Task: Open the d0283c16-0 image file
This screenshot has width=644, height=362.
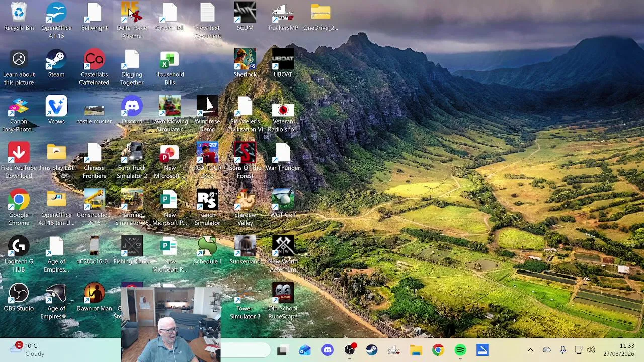Action: (x=94, y=250)
